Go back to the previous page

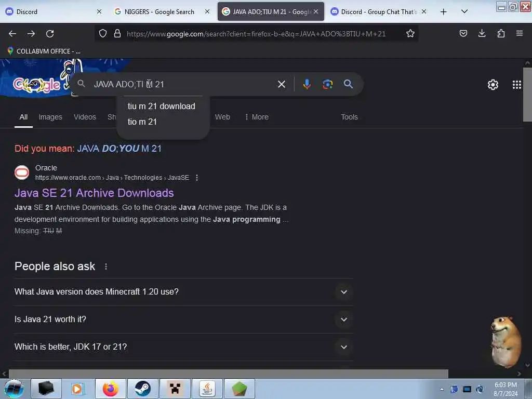(12, 34)
